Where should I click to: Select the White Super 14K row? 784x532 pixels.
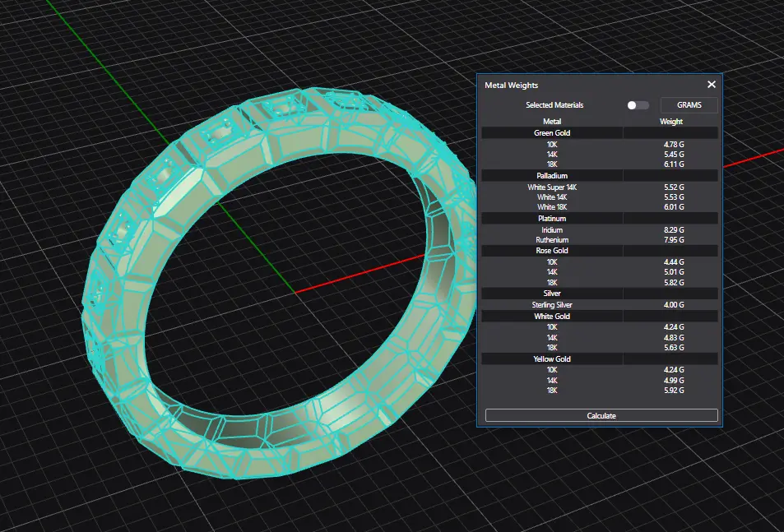pyautogui.click(x=552, y=187)
